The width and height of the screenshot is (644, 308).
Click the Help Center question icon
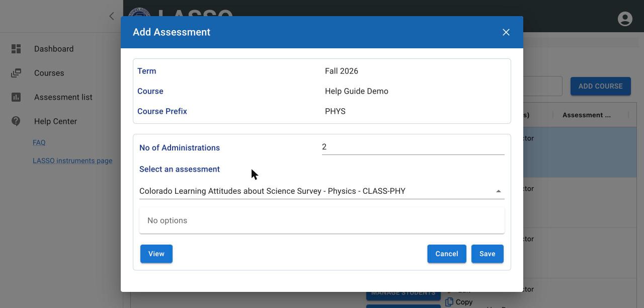point(16,121)
